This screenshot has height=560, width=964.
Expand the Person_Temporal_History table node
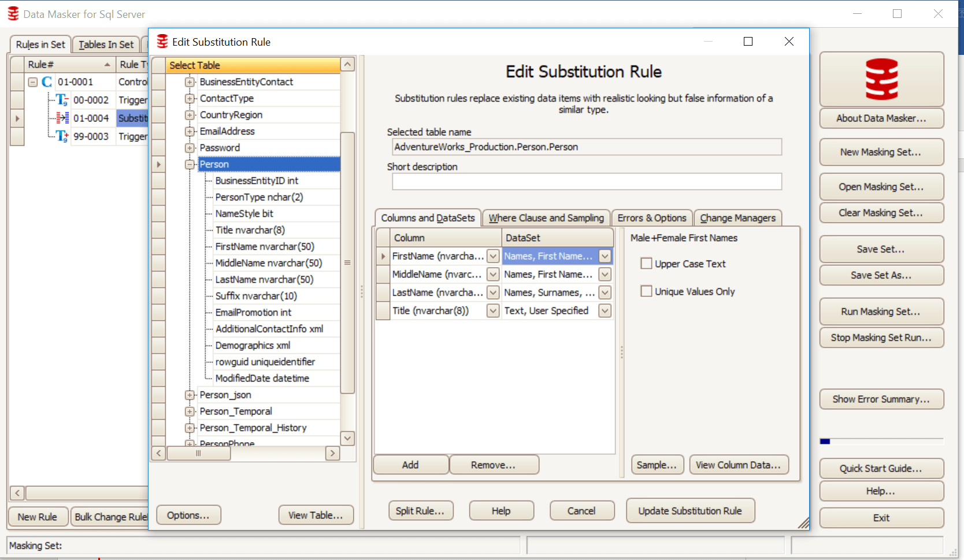pyautogui.click(x=190, y=428)
